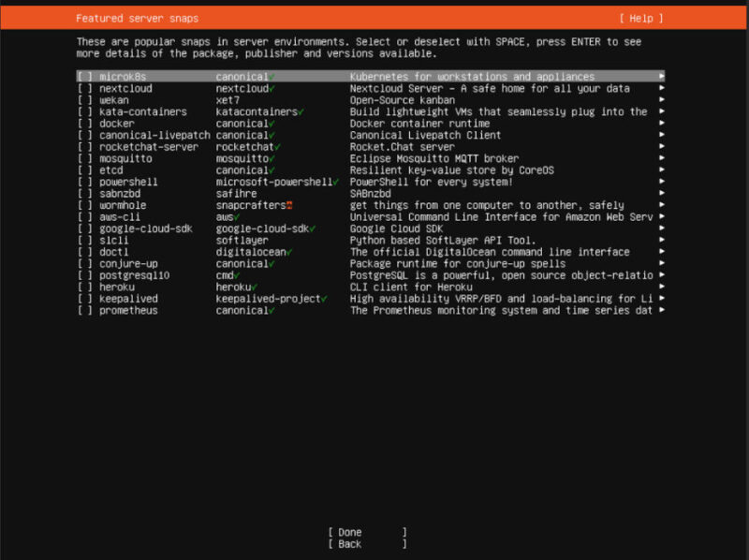The image size is (749, 560).
Task: Select the powershell snap checkbox
Action: (81, 182)
